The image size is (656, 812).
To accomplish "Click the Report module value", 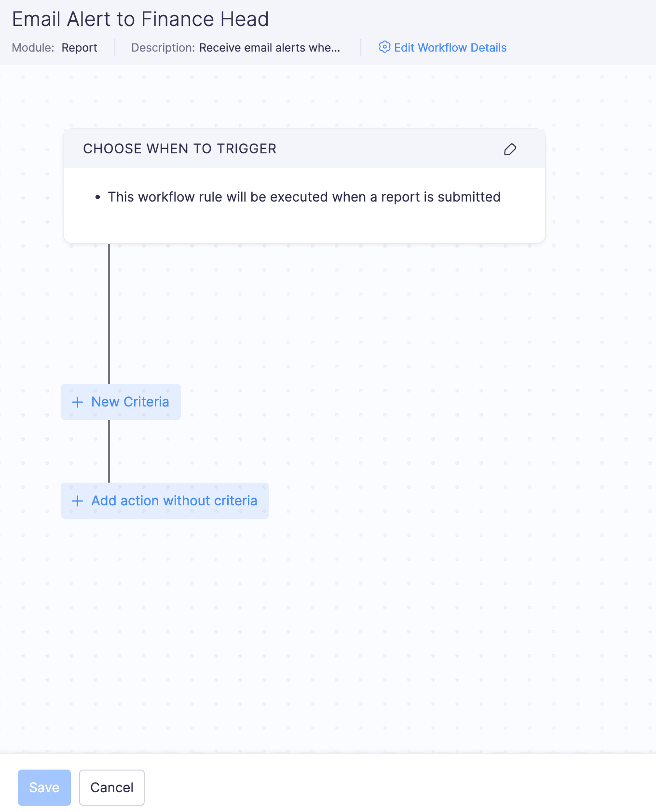I will pyautogui.click(x=80, y=48).
